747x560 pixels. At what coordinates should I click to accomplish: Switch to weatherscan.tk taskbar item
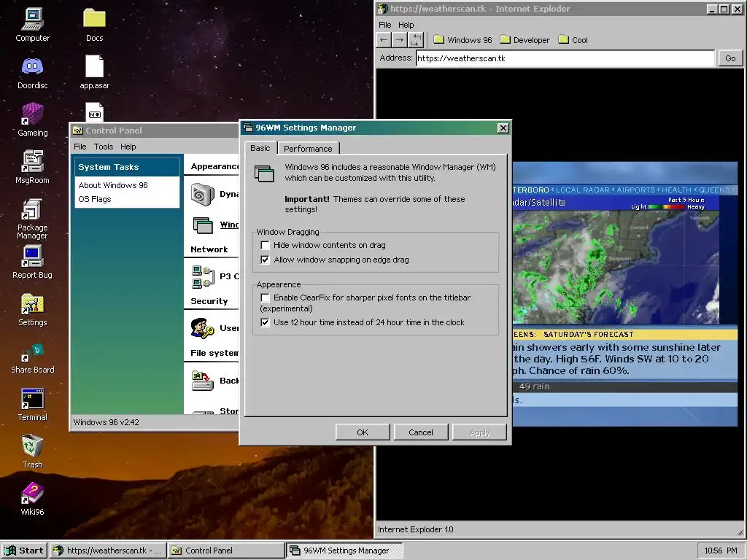coord(108,551)
